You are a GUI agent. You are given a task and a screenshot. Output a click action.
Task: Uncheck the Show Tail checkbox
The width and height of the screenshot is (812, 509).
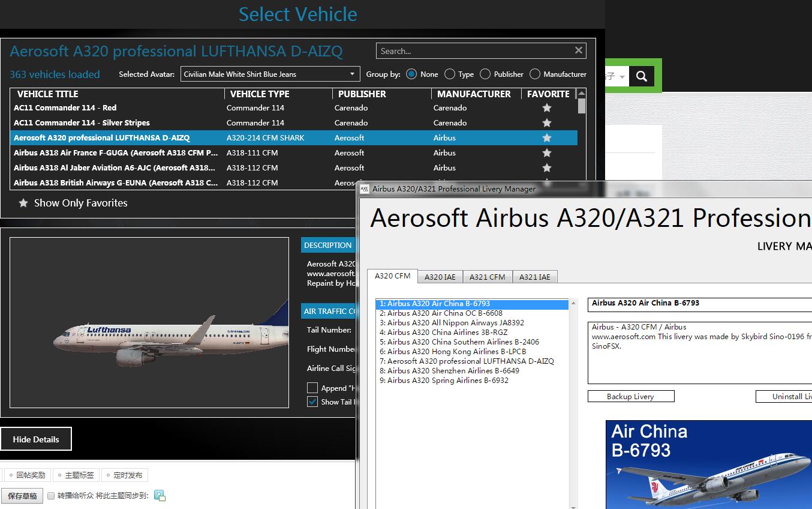click(x=312, y=402)
